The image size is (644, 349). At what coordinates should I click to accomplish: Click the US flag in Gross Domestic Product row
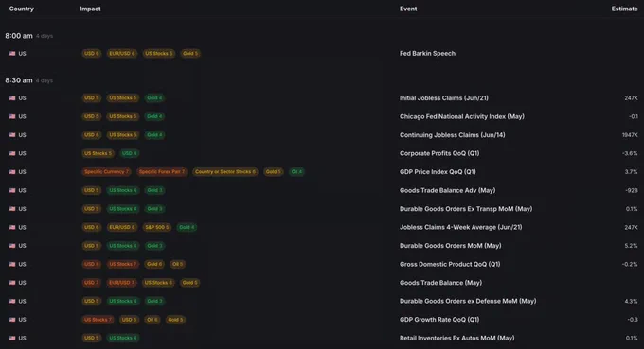click(x=12, y=264)
